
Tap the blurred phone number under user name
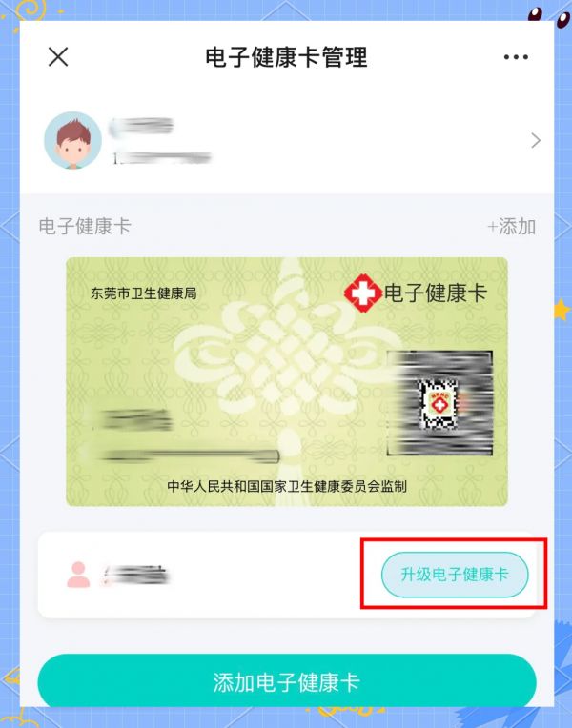click(x=161, y=158)
